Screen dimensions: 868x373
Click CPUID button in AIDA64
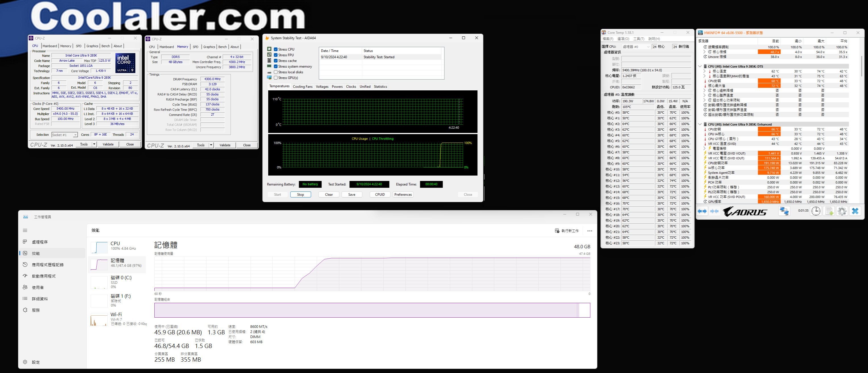click(380, 195)
